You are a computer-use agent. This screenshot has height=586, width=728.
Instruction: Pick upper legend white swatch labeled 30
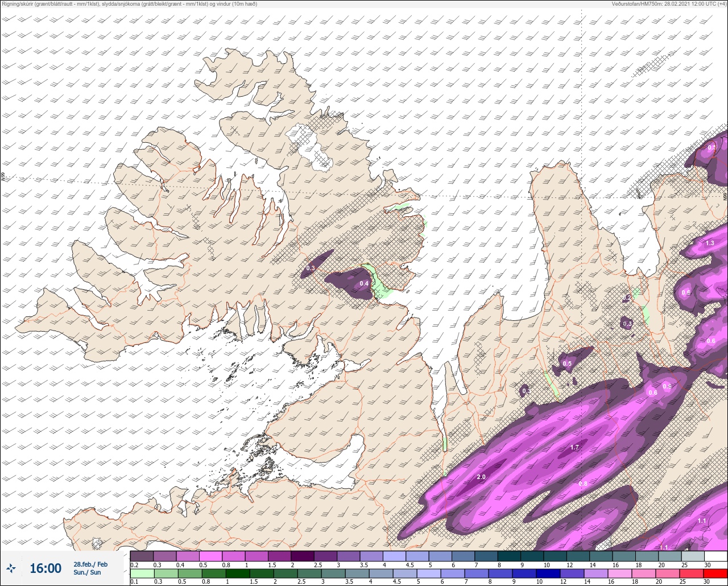click(715, 556)
